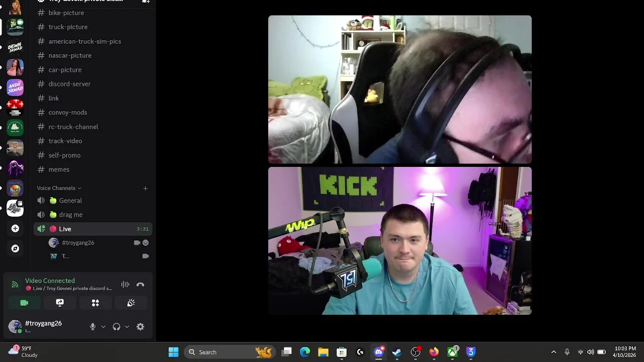Click the taskbar Search box
This screenshot has width=644, height=362.
click(230, 352)
